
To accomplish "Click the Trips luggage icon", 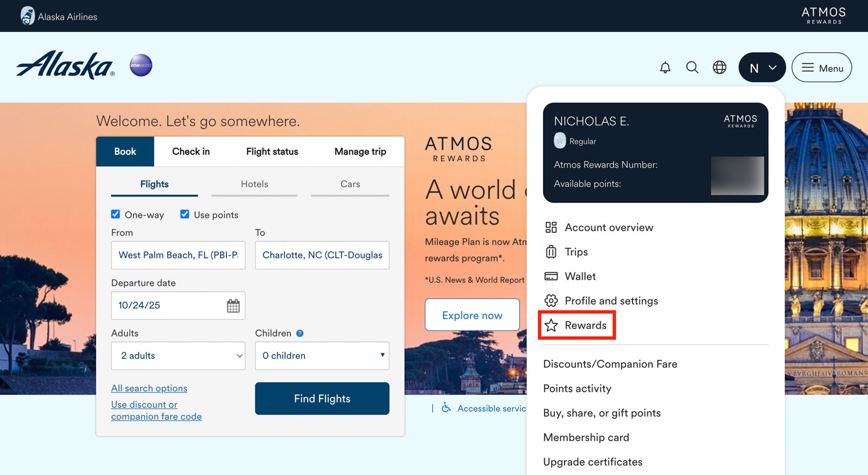I will (551, 252).
